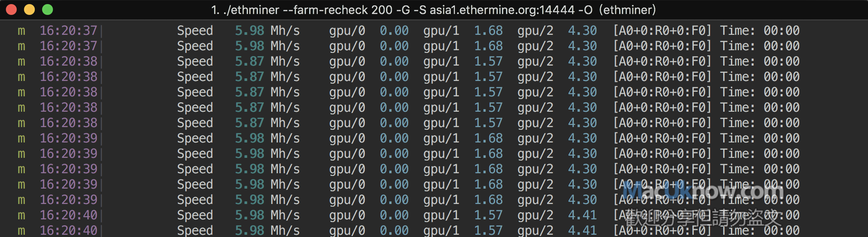Image resolution: width=868 pixels, height=237 pixels.
Task: Click the first 16:20:39 timestamp
Action: 68,138
